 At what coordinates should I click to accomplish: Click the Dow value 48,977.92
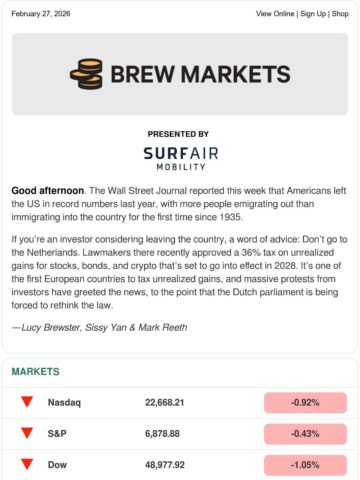165,465
